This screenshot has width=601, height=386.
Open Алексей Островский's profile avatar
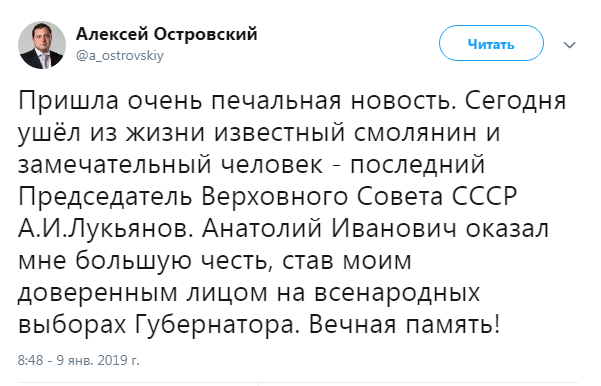pos(42,45)
